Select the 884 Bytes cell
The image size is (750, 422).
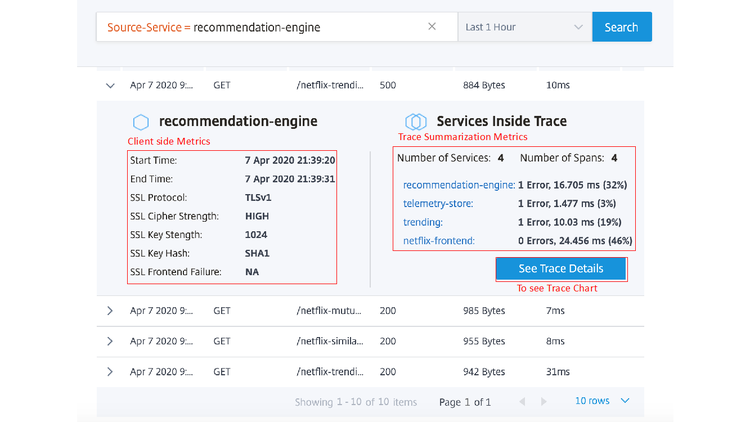[484, 85]
